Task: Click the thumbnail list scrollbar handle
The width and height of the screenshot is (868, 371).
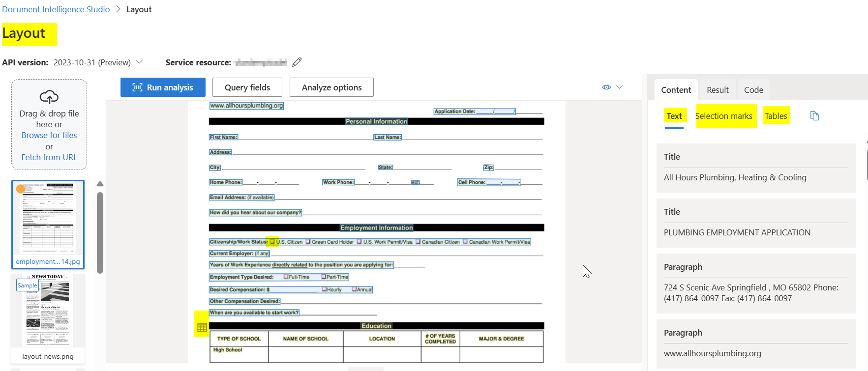Action: tap(100, 232)
